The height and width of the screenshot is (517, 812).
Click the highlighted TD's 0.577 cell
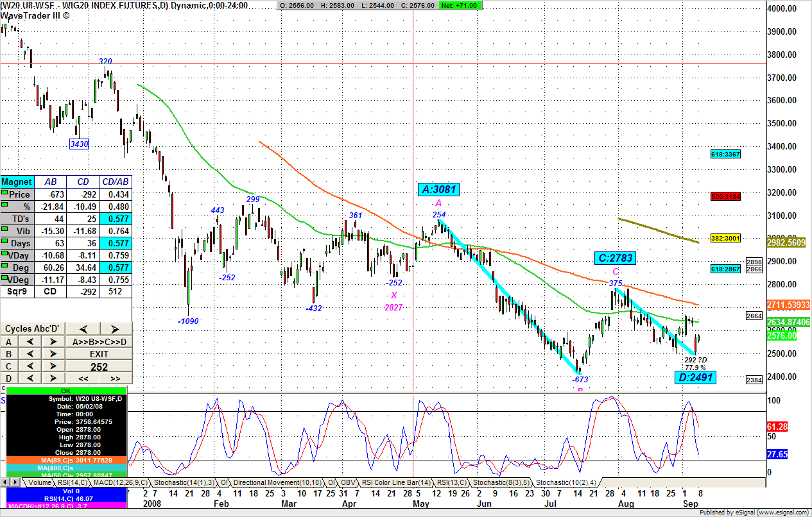pyautogui.click(x=116, y=219)
